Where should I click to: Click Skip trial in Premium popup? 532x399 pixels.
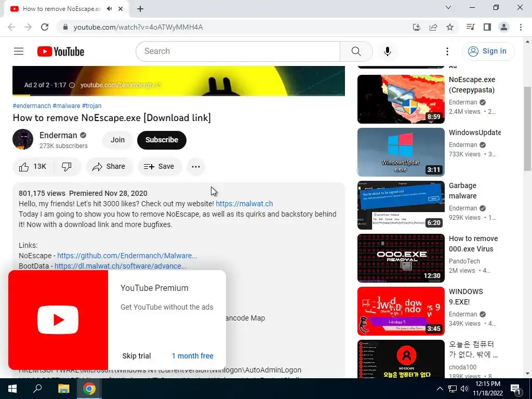pyautogui.click(x=137, y=356)
